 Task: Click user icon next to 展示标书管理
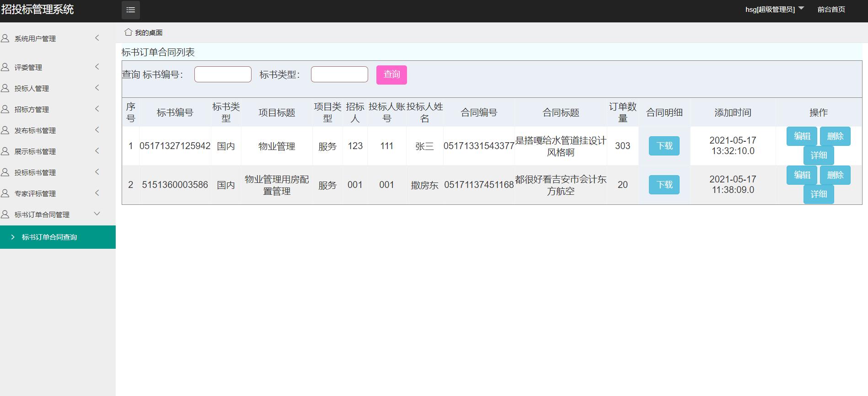point(5,151)
